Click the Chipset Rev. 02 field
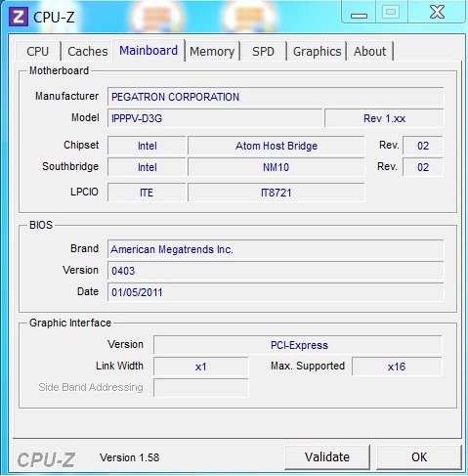Screen dimensions: 468x476 point(423,146)
